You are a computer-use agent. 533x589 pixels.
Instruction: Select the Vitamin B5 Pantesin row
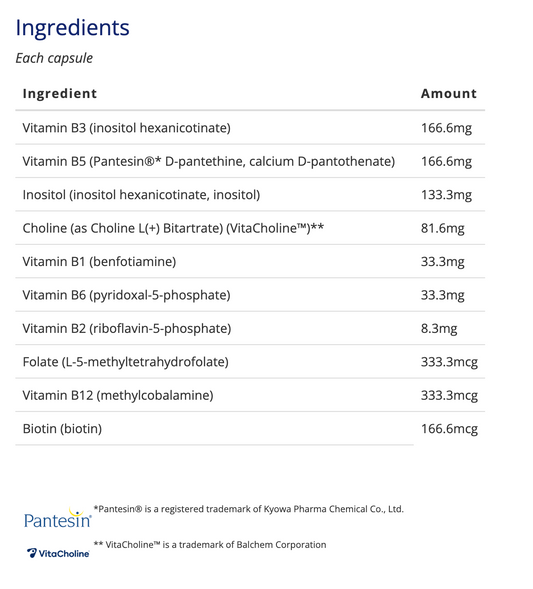point(250,161)
